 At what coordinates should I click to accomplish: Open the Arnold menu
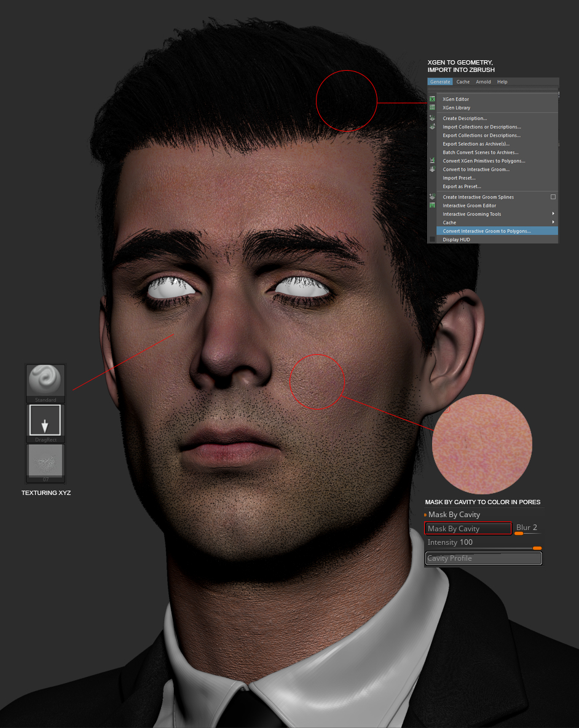[x=483, y=82]
